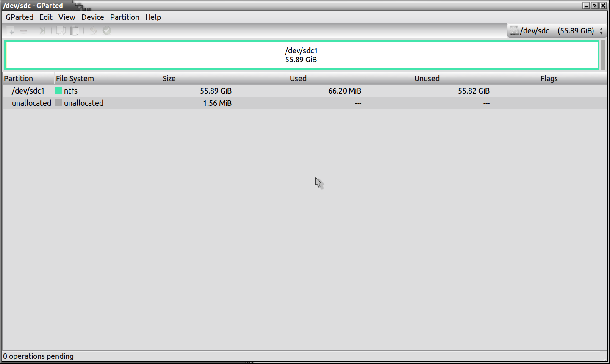The width and height of the screenshot is (610, 364).
Task: Click the New partition toolbar icon
Action: point(11,30)
